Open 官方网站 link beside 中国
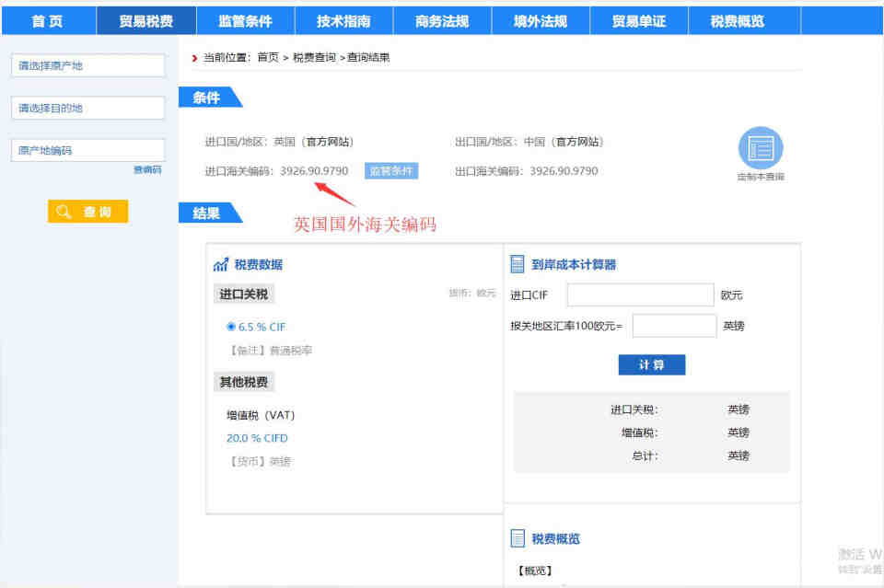 coord(577,142)
